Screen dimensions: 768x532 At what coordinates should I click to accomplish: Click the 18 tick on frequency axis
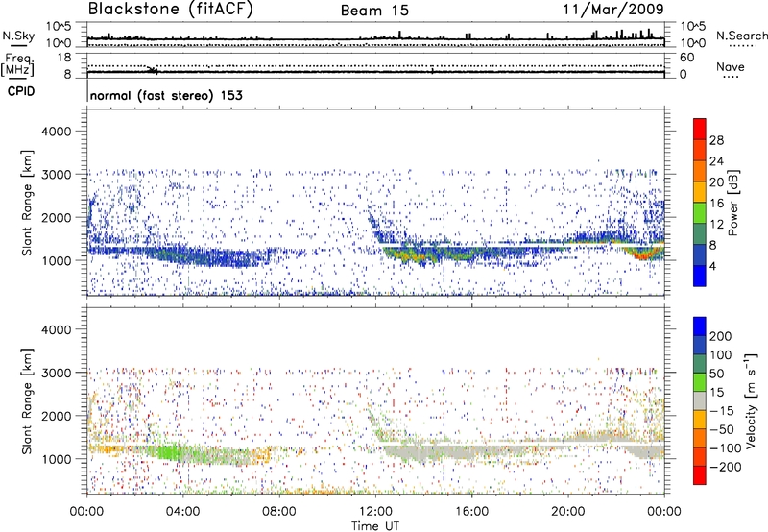[64, 58]
